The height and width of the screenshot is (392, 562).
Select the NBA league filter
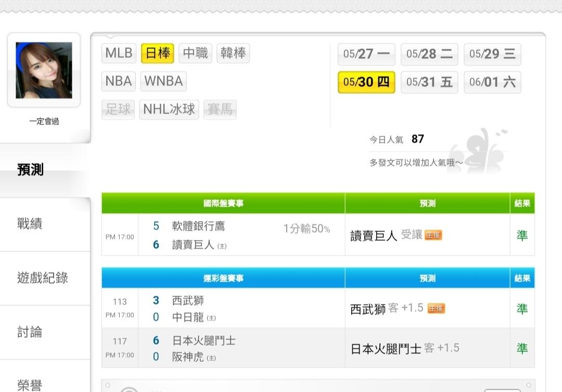click(x=119, y=81)
